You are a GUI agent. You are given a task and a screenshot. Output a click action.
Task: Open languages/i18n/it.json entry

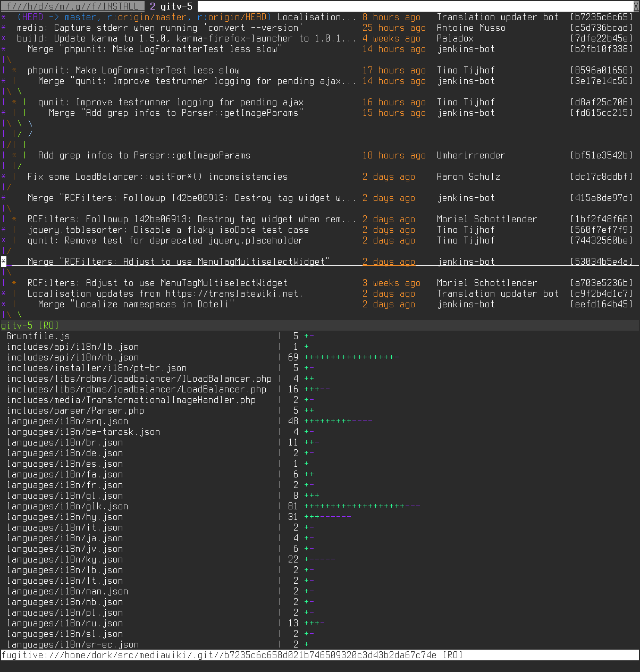click(x=65, y=527)
